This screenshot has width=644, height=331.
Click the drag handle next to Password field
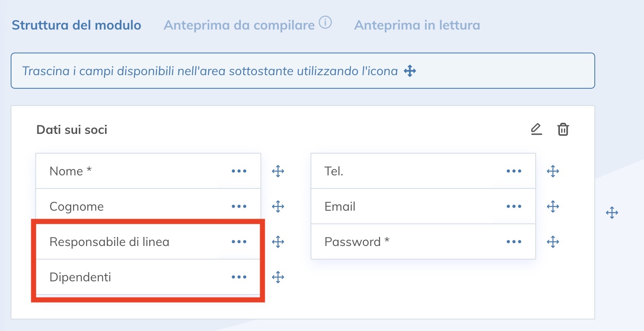(553, 242)
